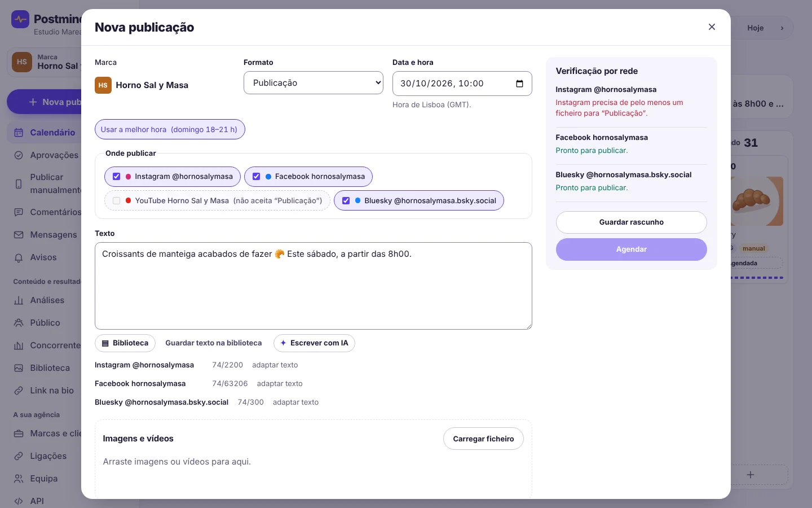
Task: Click adaptar texto for Instagram row
Action: 275,365
